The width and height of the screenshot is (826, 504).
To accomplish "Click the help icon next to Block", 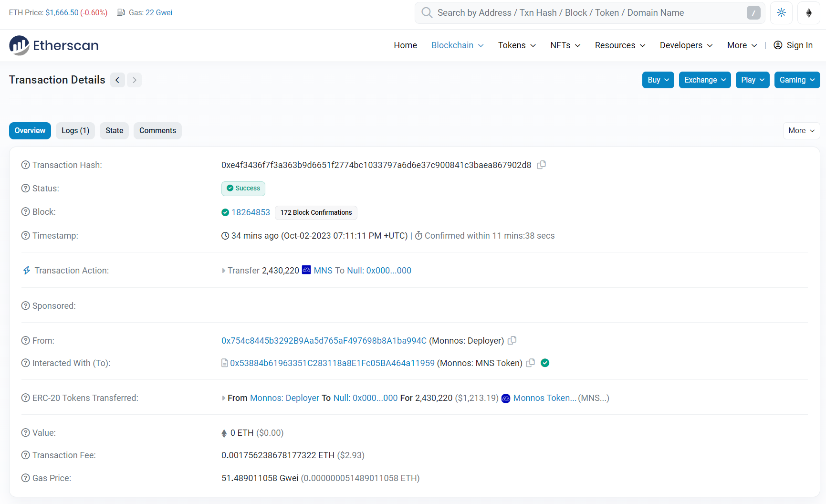I will pos(26,212).
